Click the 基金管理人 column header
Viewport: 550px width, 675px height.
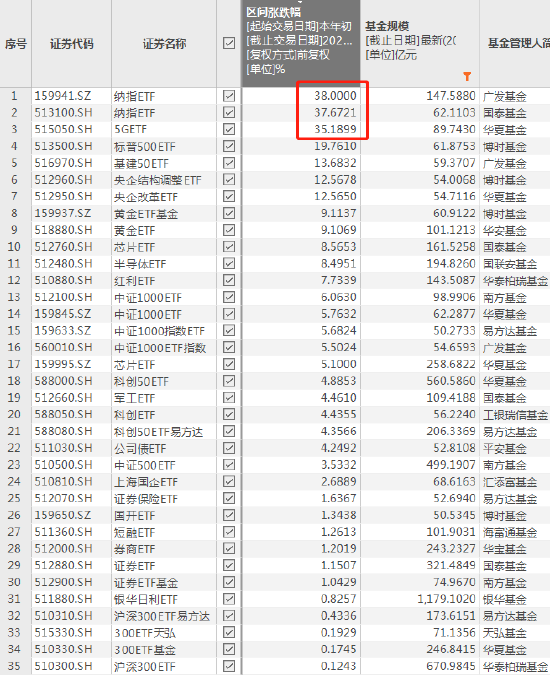tap(515, 43)
